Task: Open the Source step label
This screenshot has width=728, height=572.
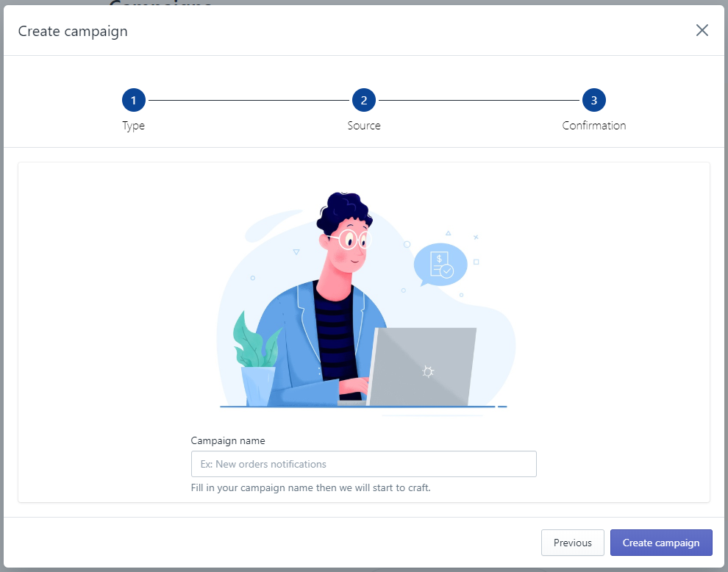Action: [364, 126]
